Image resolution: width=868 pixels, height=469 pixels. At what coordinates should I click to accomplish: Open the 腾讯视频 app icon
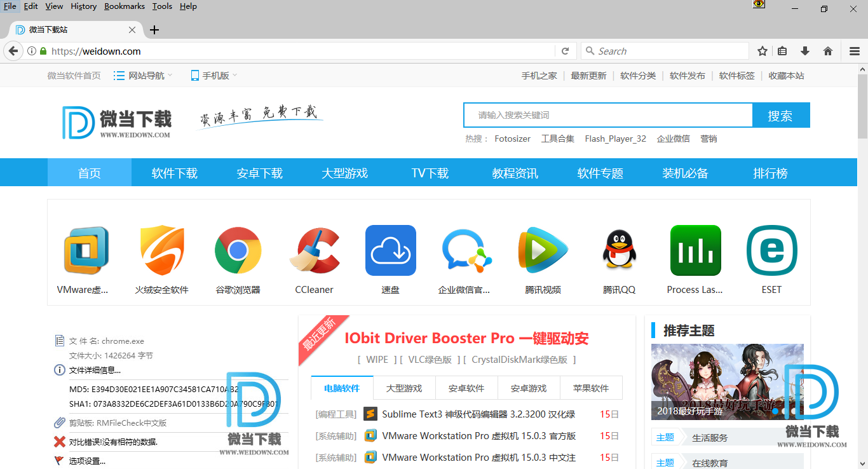point(543,250)
